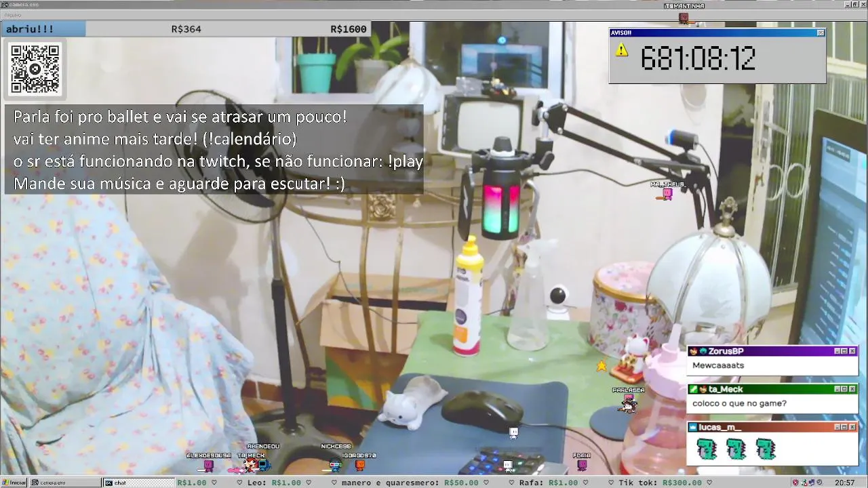Image resolution: width=868 pixels, height=488 pixels.
Task: Click the yellow warning icon in AVISO!! dialog
Action: pos(621,50)
